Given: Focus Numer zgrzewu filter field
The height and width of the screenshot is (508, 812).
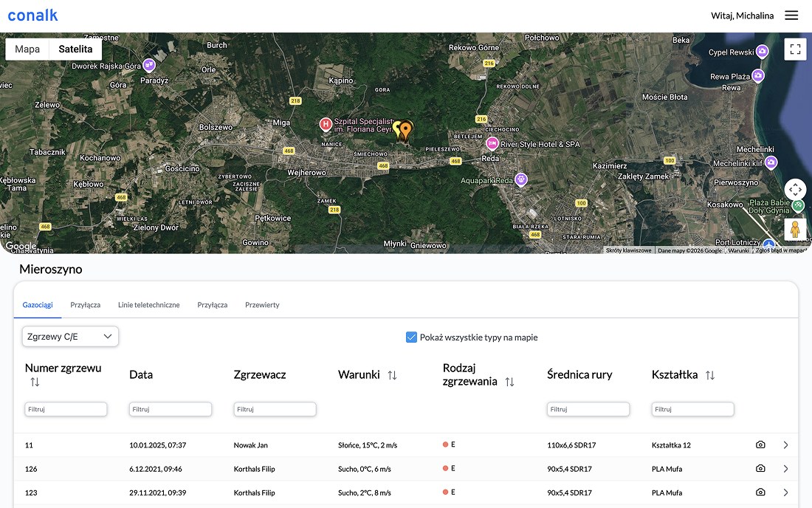Looking at the screenshot, I should pos(66,409).
